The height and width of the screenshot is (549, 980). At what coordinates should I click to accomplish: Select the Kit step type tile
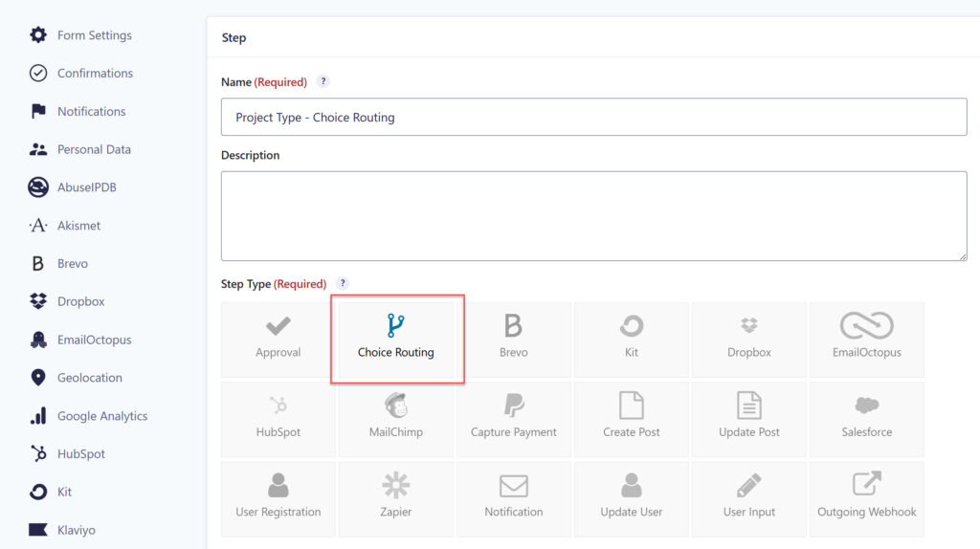[x=632, y=340]
